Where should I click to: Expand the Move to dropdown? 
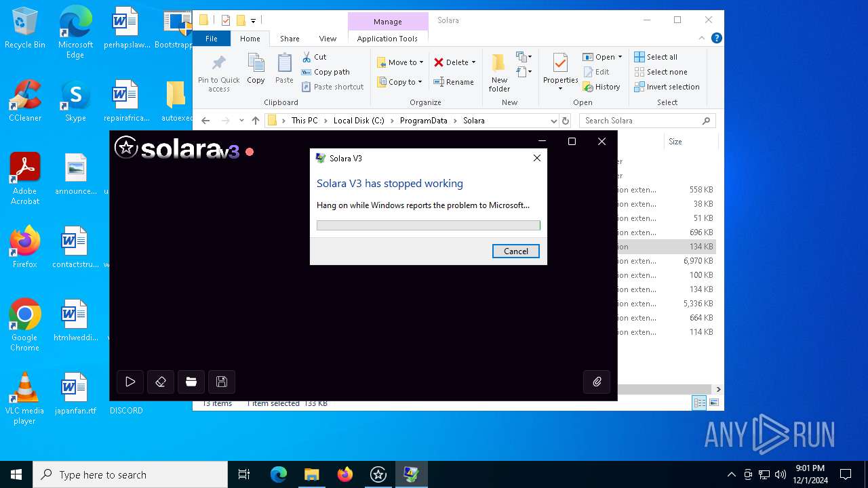point(421,62)
